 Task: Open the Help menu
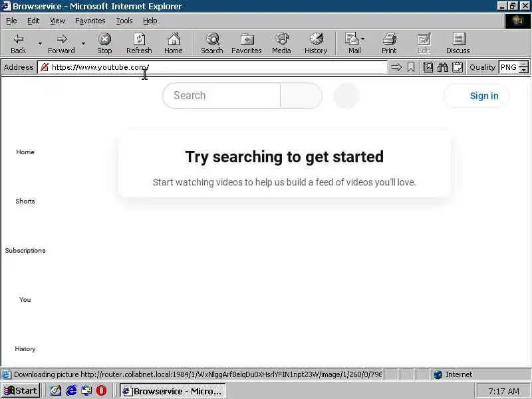click(150, 21)
